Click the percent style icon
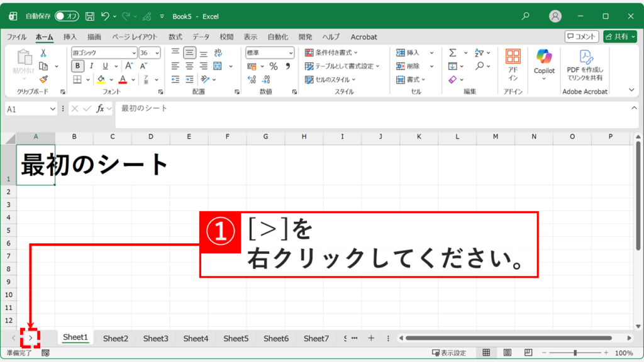 point(273,65)
